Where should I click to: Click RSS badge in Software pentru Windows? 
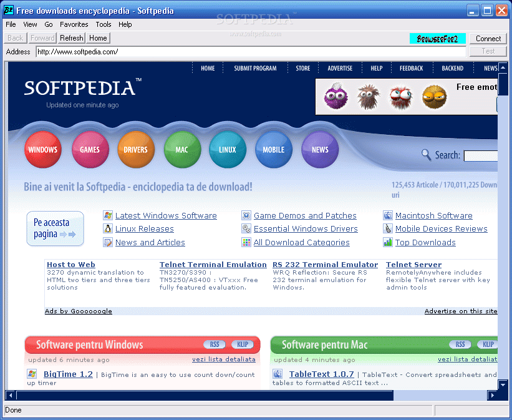click(215, 344)
